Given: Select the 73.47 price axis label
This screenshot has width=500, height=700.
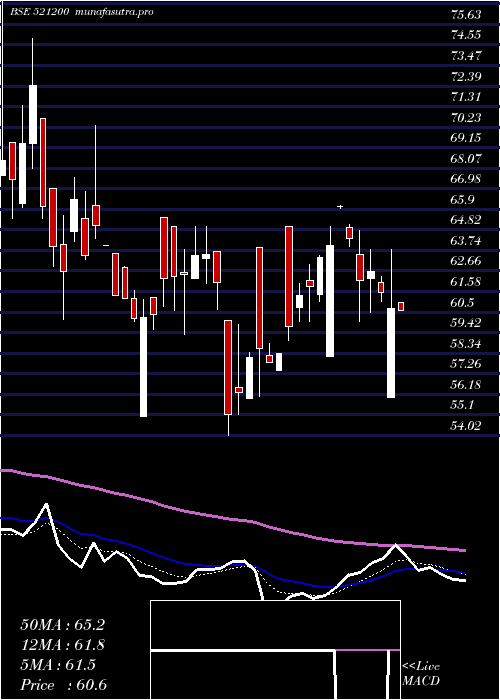Looking at the screenshot, I should point(466,56).
